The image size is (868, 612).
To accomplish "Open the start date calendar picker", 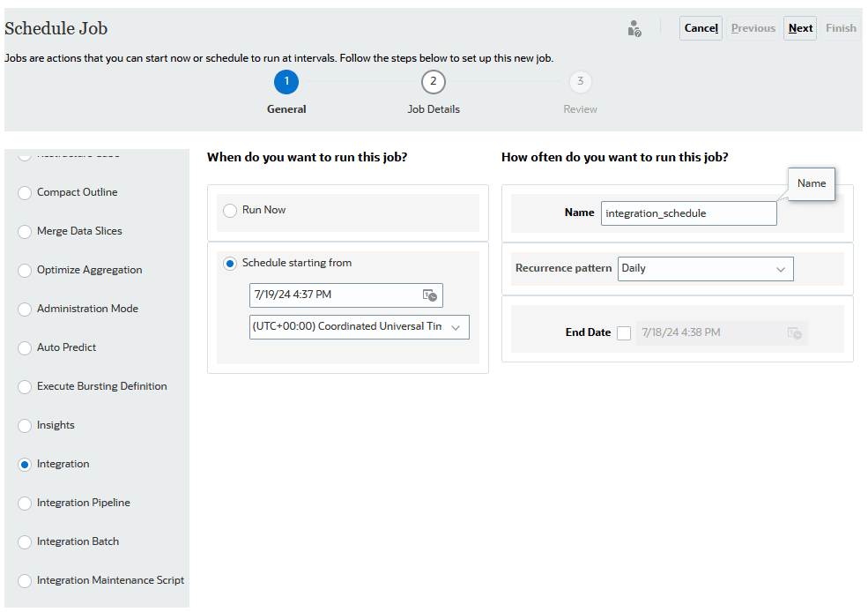I will coord(430,295).
